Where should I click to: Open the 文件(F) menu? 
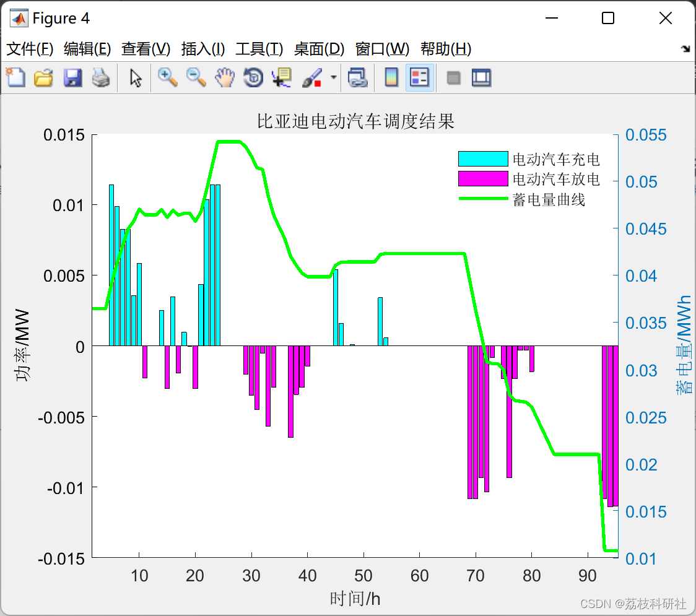click(x=30, y=49)
